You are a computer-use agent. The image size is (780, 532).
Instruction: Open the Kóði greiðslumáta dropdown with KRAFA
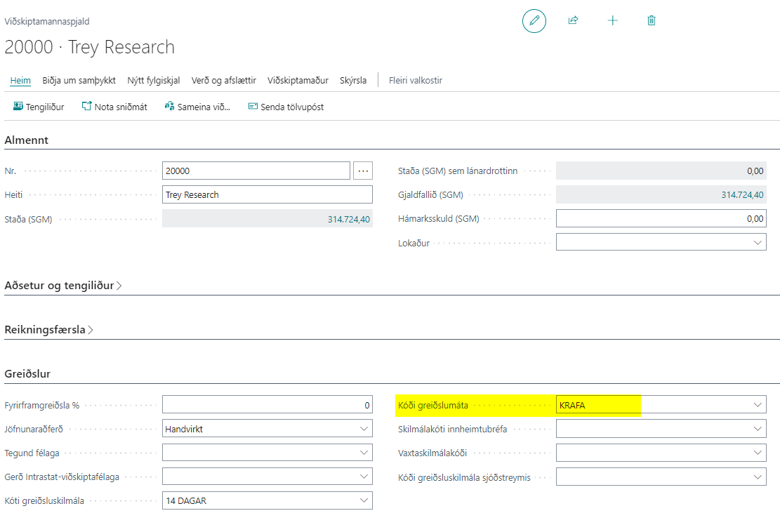point(758,405)
